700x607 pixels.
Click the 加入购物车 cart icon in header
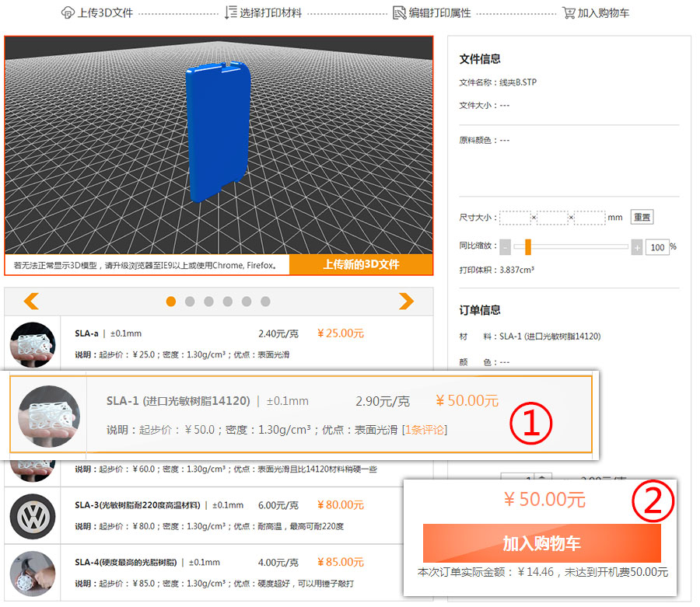point(569,13)
